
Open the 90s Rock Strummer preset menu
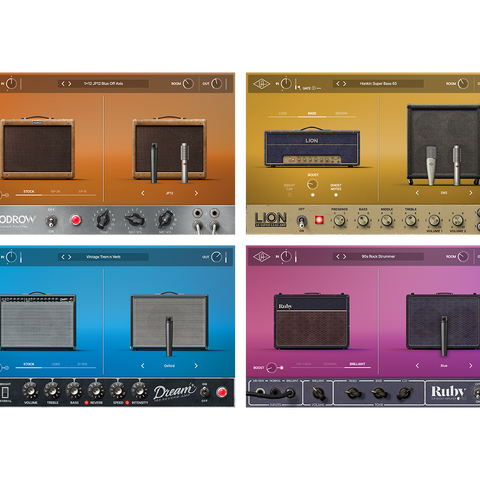point(378,256)
